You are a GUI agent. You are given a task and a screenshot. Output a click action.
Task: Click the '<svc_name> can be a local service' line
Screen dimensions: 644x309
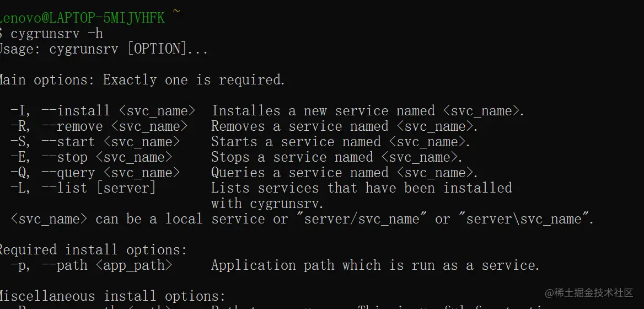click(x=302, y=219)
